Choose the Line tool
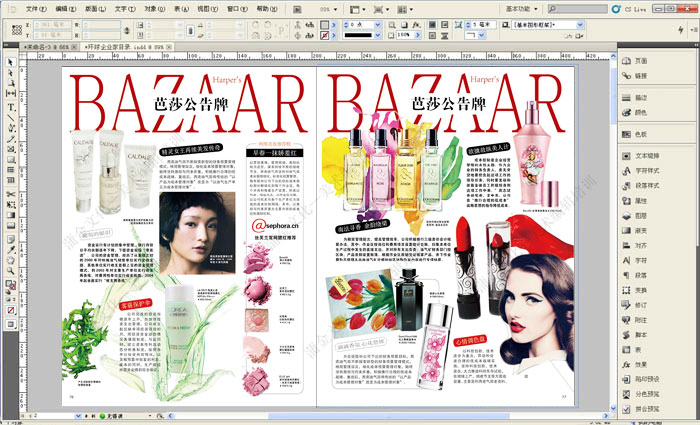 coord(11,118)
